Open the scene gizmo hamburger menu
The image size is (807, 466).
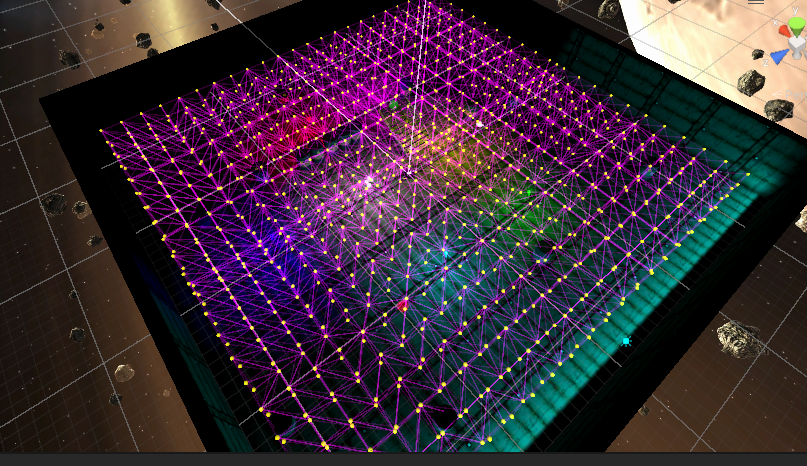(x=756, y=2)
